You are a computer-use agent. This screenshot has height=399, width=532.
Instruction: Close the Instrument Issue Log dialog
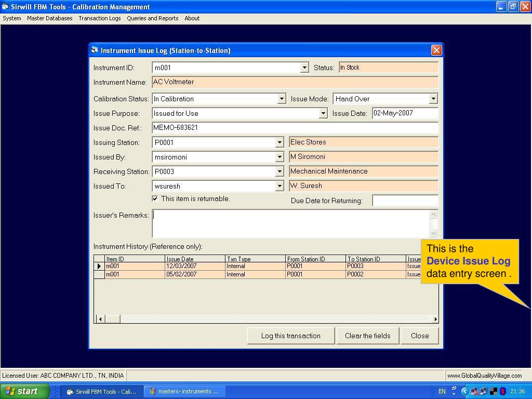(x=436, y=50)
